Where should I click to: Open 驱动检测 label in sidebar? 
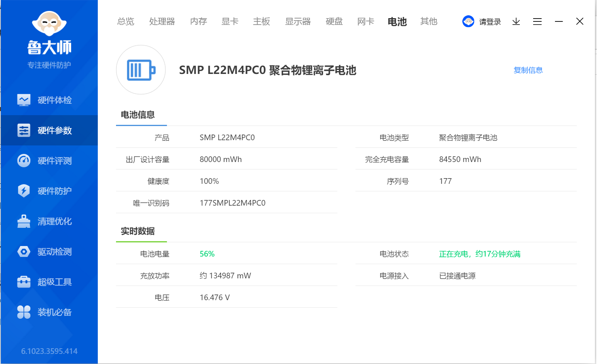pyautogui.click(x=55, y=252)
